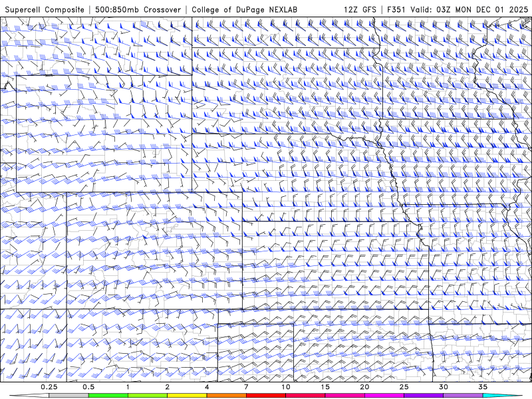Click the 'Supercell Composite' title text
This screenshot has height=399, width=532.
click(45, 9)
